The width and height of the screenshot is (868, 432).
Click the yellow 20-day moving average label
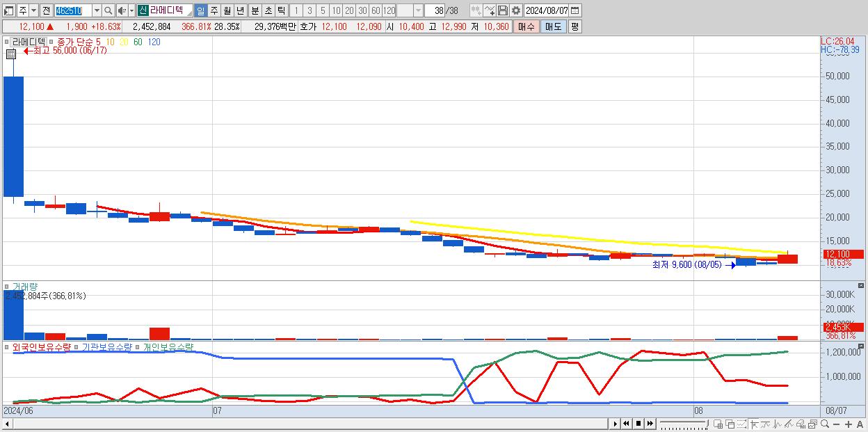124,42
